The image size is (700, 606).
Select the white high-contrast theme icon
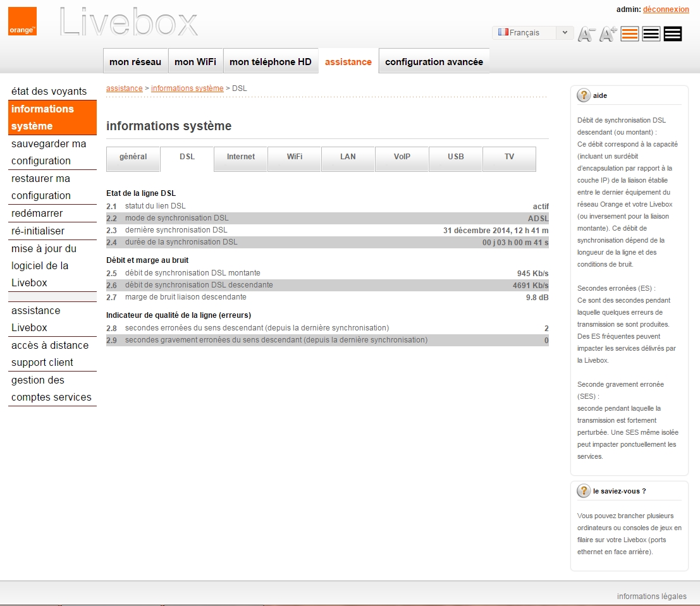[x=651, y=34]
